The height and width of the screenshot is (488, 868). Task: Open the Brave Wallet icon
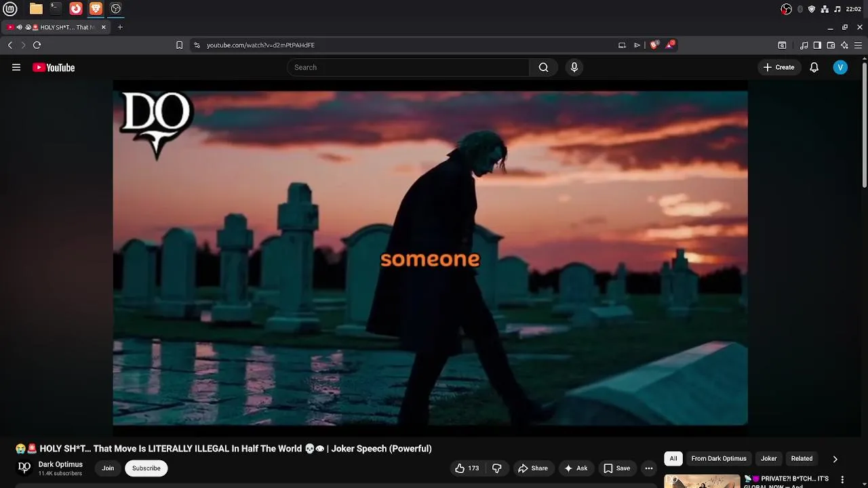click(x=831, y=45)
